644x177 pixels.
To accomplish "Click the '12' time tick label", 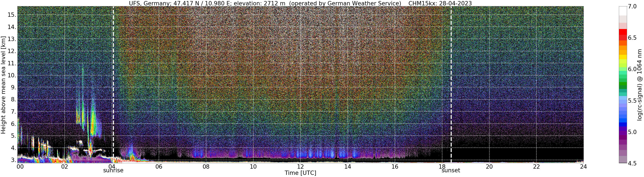I will (x=300, y=166).
